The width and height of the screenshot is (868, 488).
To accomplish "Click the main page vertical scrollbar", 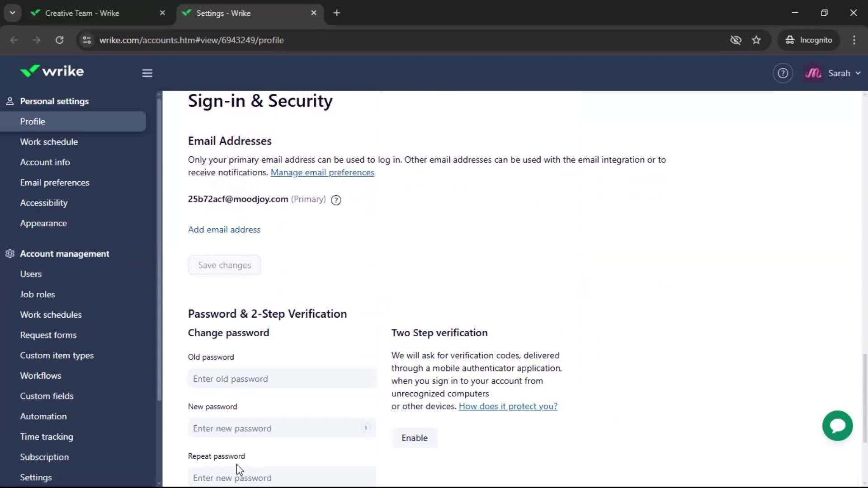I will [865, 398].
